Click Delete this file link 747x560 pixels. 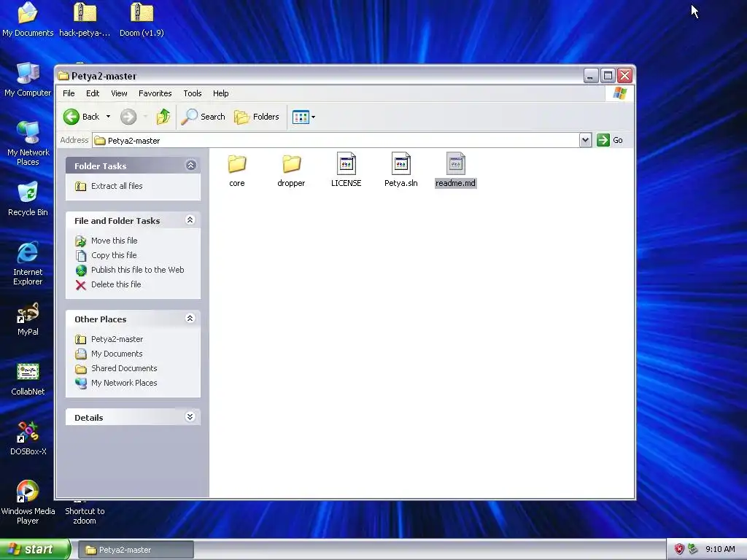point(116,285)
